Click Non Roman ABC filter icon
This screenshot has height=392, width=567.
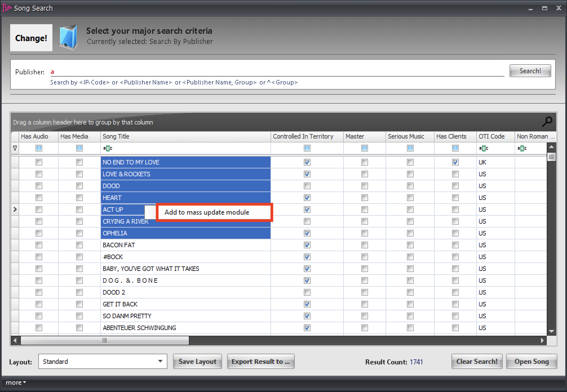[x=522, y=148]
